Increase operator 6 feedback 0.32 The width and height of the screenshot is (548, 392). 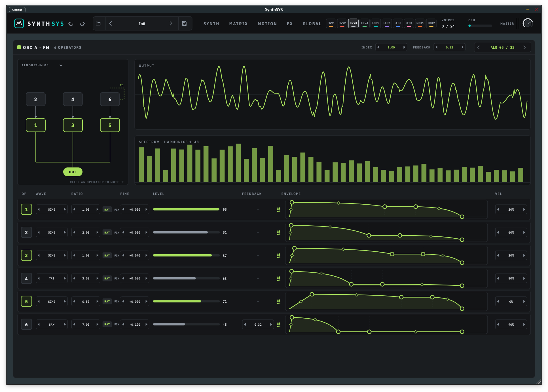point(271,325)
